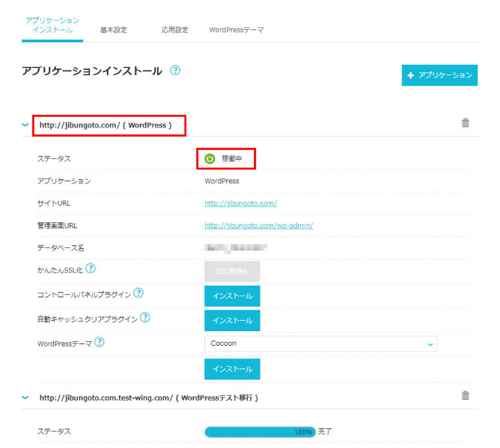The height and width of the screenshot is (448, 500).
Task: Click the SSL有効化 button
Action: point(232,271)
